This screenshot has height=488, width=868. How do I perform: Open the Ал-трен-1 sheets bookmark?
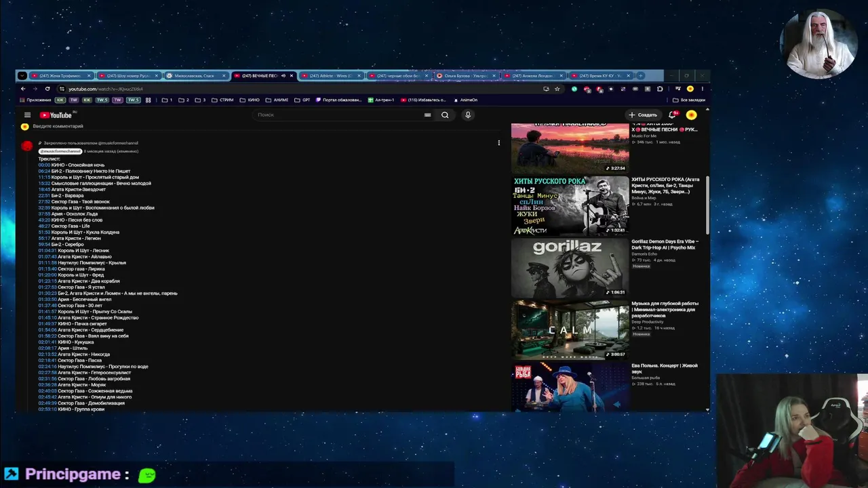(x=381, y=100)
